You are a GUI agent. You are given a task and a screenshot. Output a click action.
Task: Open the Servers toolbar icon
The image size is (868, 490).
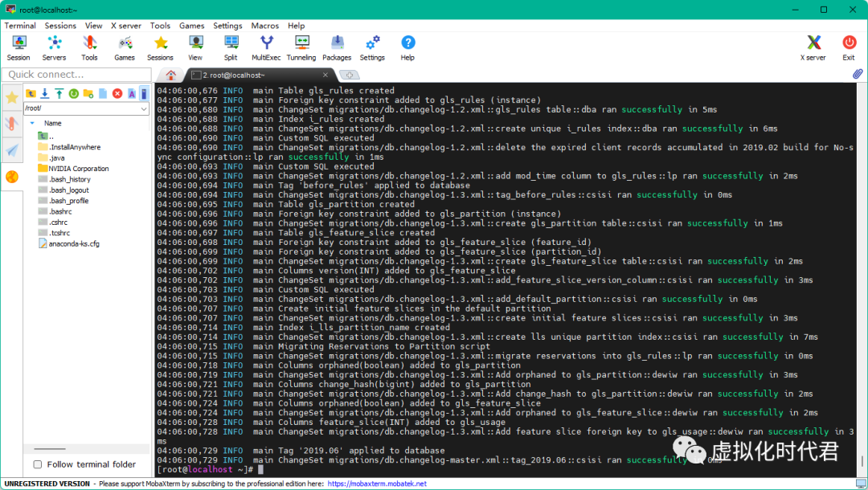tap(54, 46)
